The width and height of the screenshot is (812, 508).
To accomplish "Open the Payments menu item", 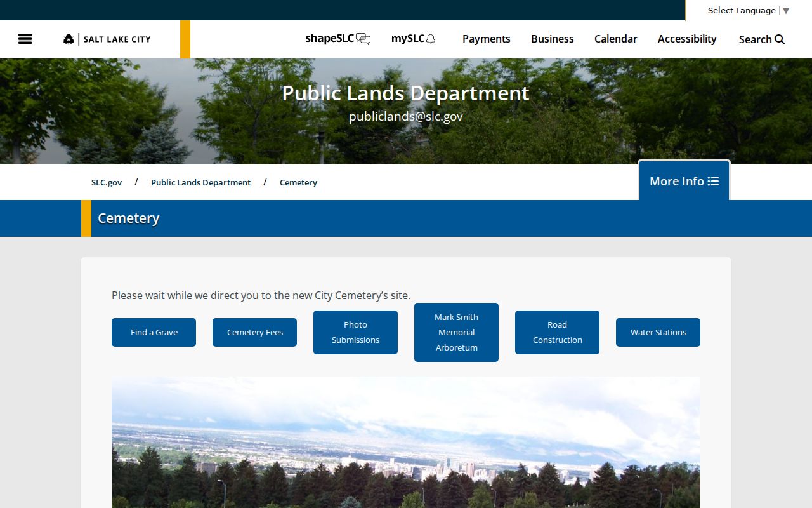I will [x=487, y=39].
